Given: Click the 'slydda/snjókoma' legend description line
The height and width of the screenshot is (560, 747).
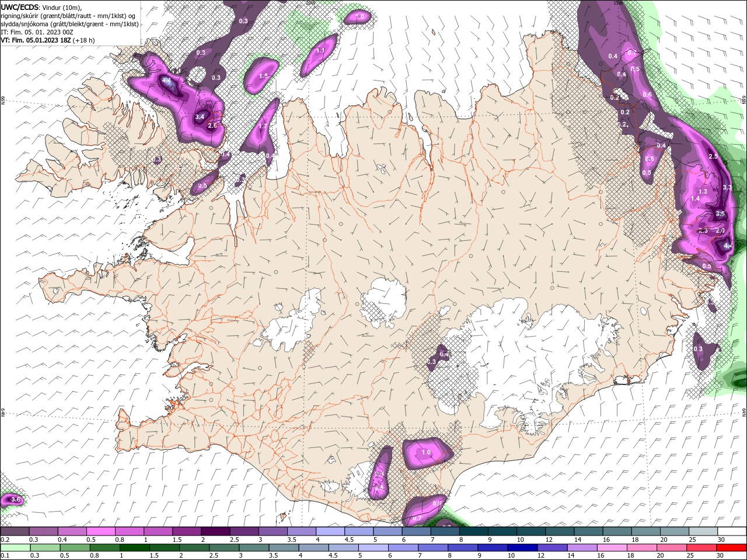Looking at the screenshot, I should point(69,24).
